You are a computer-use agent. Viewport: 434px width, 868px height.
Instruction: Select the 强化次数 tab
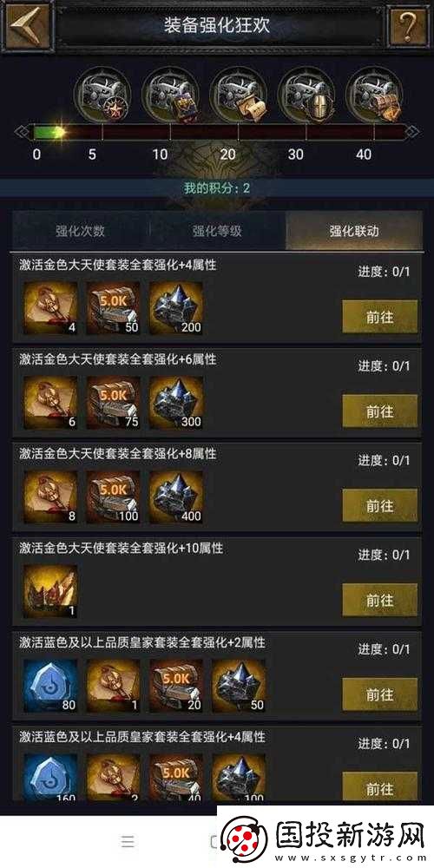click(80, 231)
